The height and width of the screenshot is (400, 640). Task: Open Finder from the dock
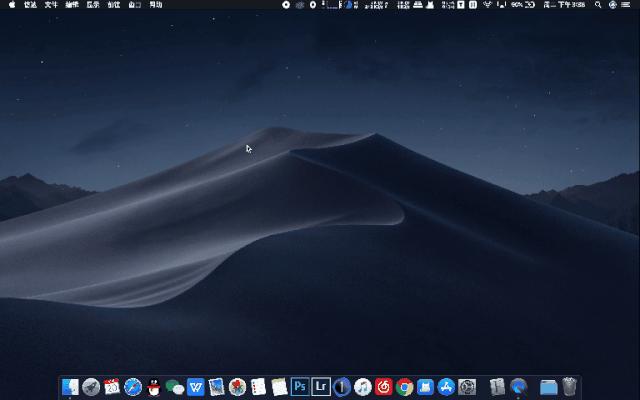tap(70, 387)
